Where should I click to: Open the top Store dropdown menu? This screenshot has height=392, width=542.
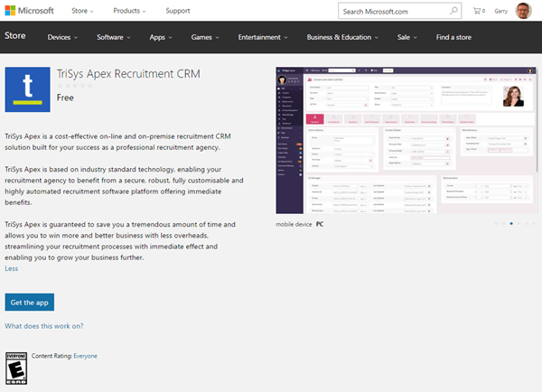pos(82,11)
